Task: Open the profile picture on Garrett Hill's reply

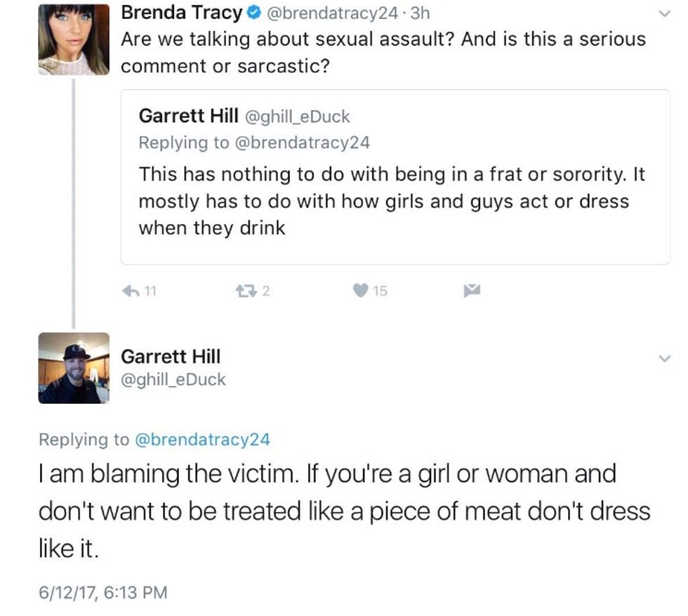Action: [x=73, y=368]
